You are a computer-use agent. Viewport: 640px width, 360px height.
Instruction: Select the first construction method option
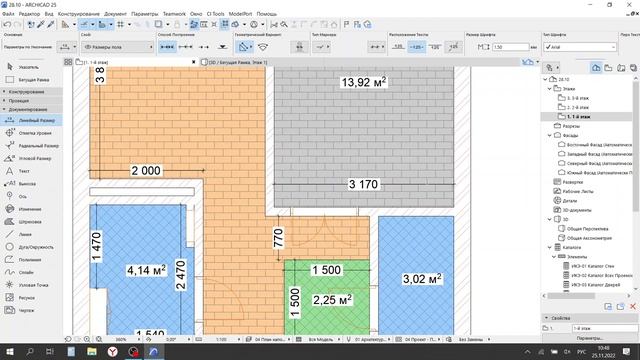[x=167, y=47]
